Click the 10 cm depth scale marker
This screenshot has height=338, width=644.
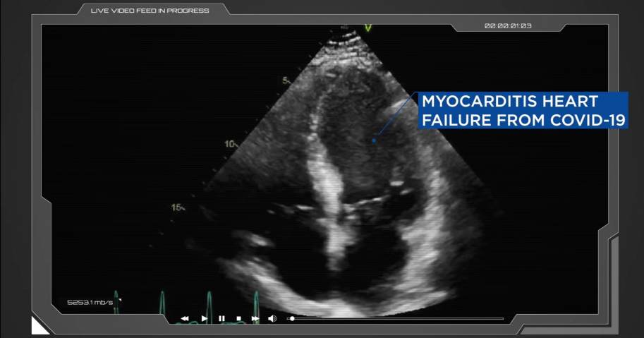point(229,144)
